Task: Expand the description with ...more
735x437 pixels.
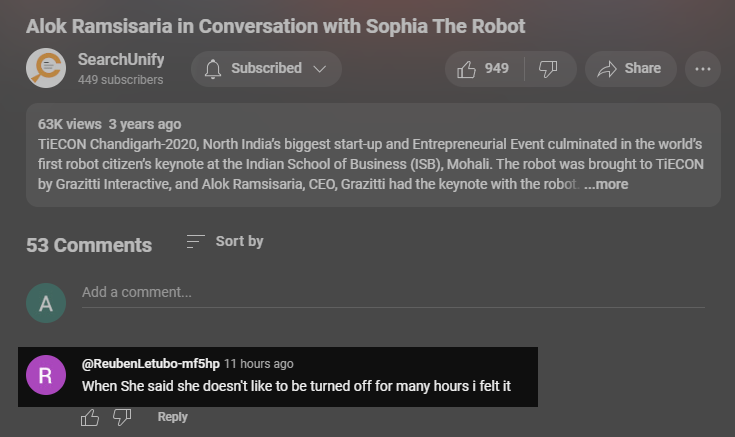Action: (x=606, y=185)
